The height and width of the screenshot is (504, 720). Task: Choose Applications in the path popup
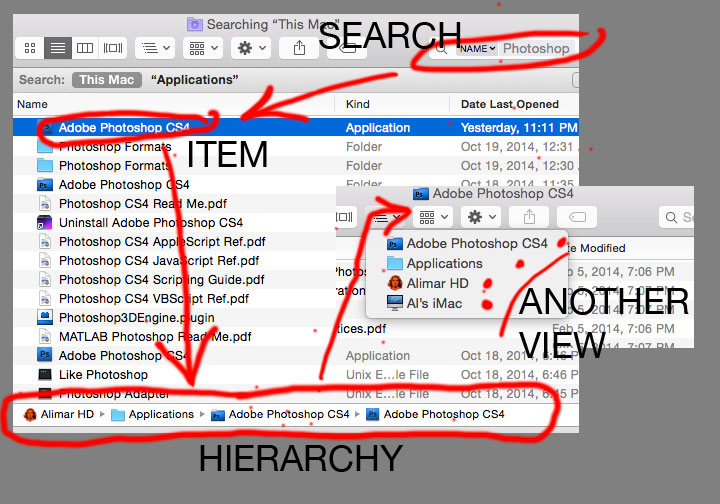467,263
